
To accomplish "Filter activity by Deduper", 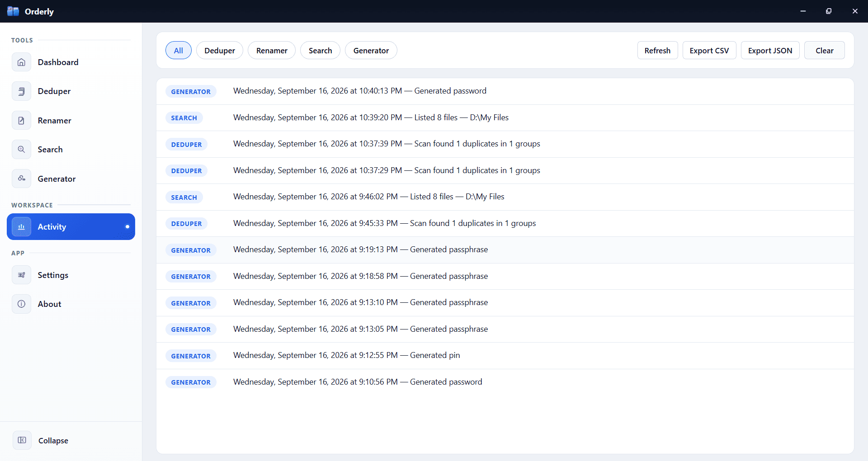I will pos(220,51).
